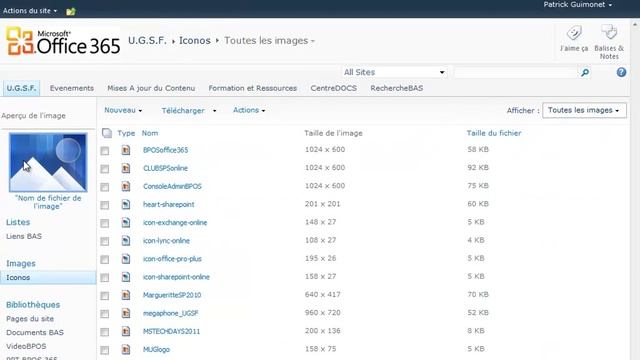The image size is (640, 360).
Task: Open the Actions du site dropdown
Action: (x=30, y=11)
